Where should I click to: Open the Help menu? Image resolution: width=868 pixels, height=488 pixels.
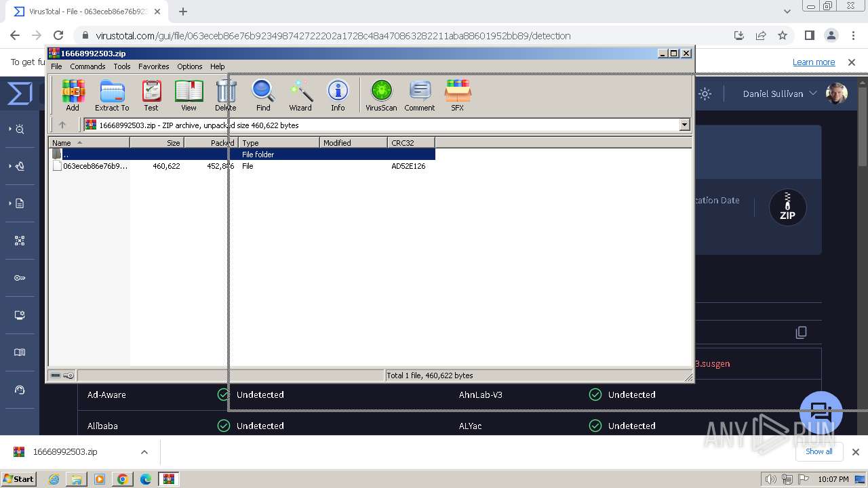pos(217,66)
